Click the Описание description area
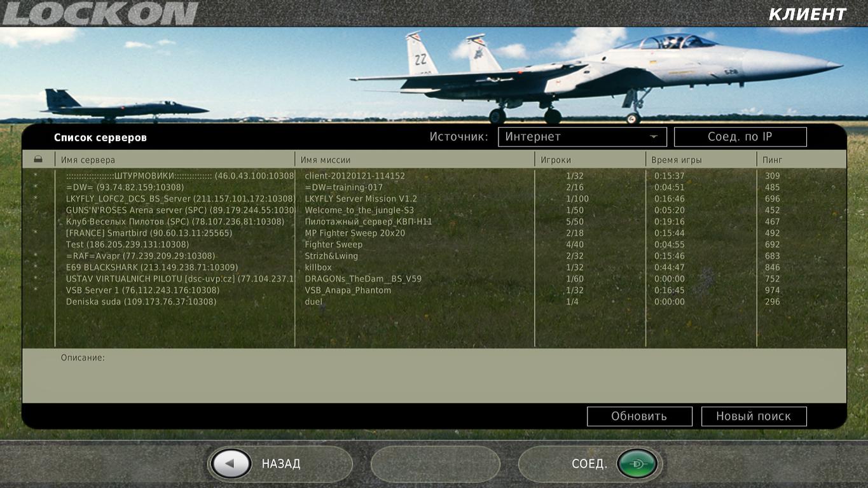This screenshot has height=488, width=868. point(434,375)
